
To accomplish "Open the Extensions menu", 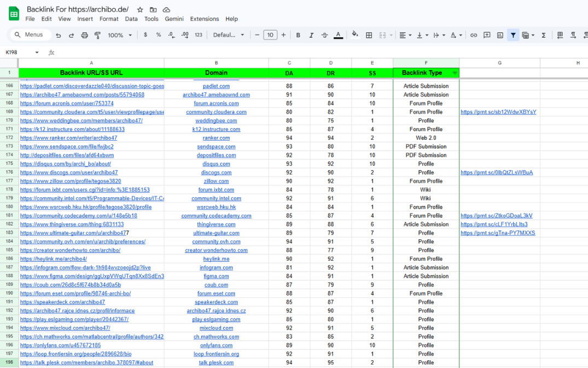I will [x=204, y=19].
